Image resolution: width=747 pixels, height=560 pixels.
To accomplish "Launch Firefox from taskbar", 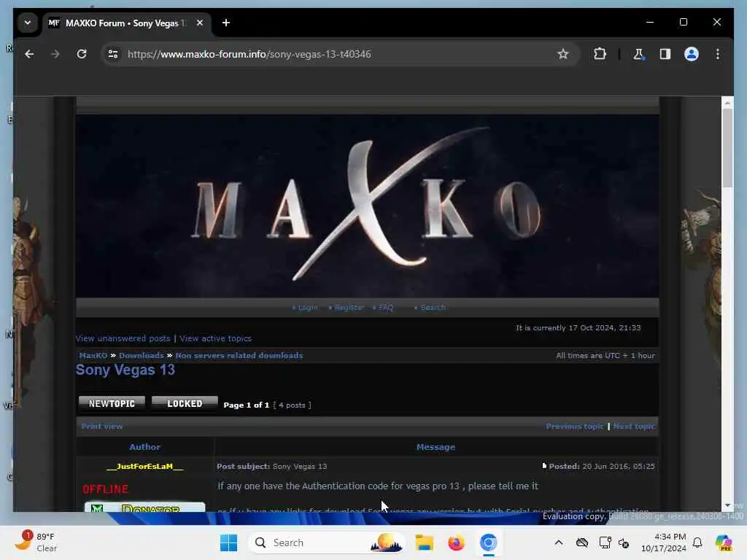I will click(456, 542).
